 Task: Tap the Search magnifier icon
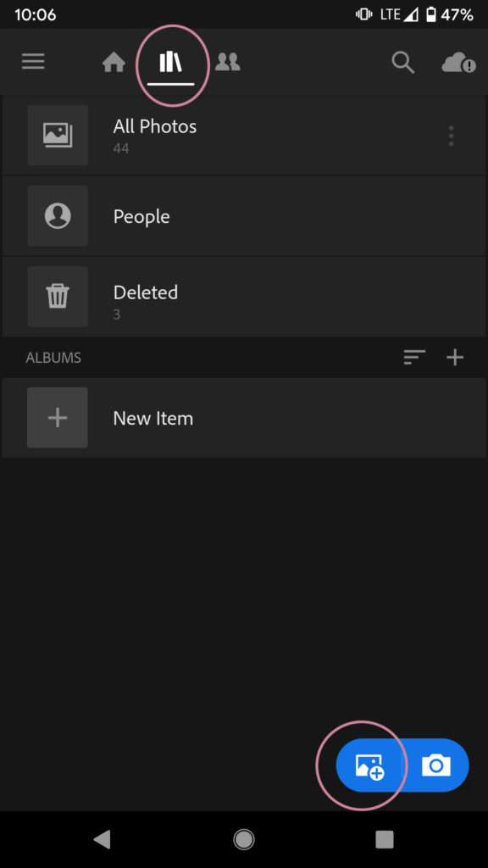point(403,62)
